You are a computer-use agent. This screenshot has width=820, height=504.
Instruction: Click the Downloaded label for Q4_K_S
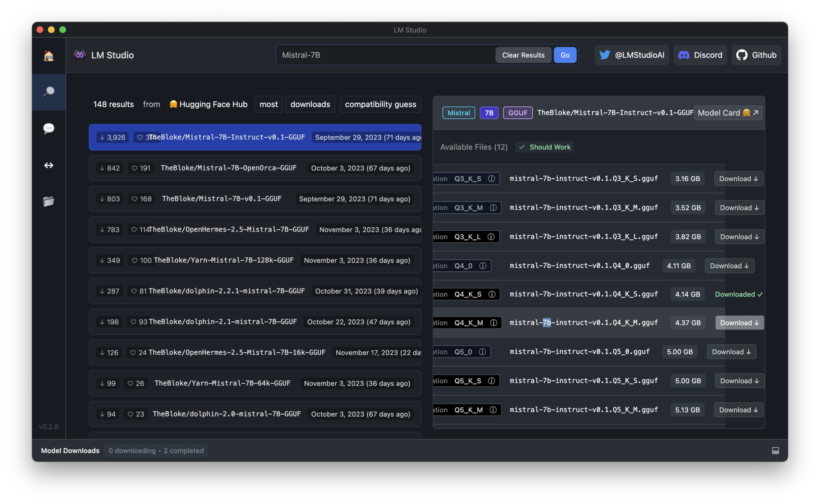tap(738, 294)
